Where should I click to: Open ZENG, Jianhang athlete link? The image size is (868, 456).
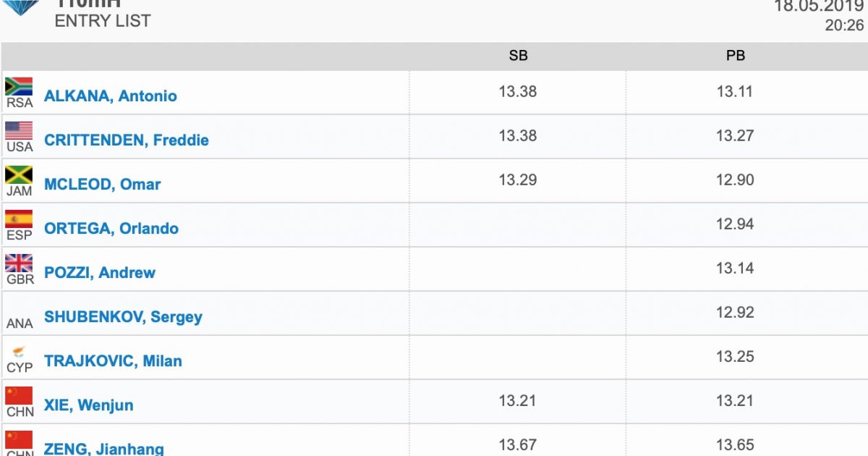coord(104,449)
